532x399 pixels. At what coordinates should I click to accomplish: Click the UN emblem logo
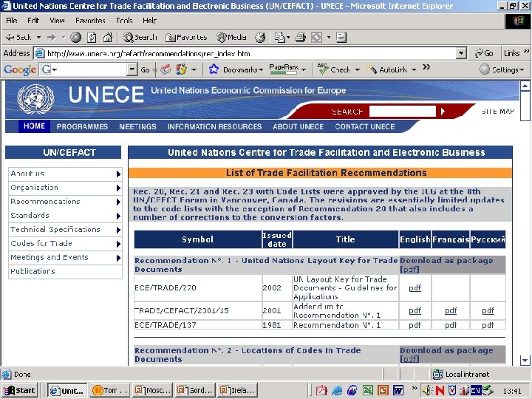pyautogui.click(x=35, y=99)
